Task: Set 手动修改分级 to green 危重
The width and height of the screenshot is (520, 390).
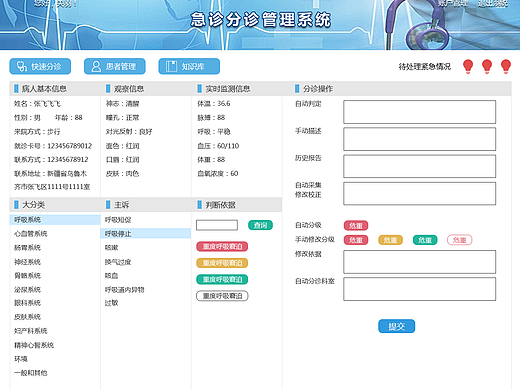Action: [425, 240]
